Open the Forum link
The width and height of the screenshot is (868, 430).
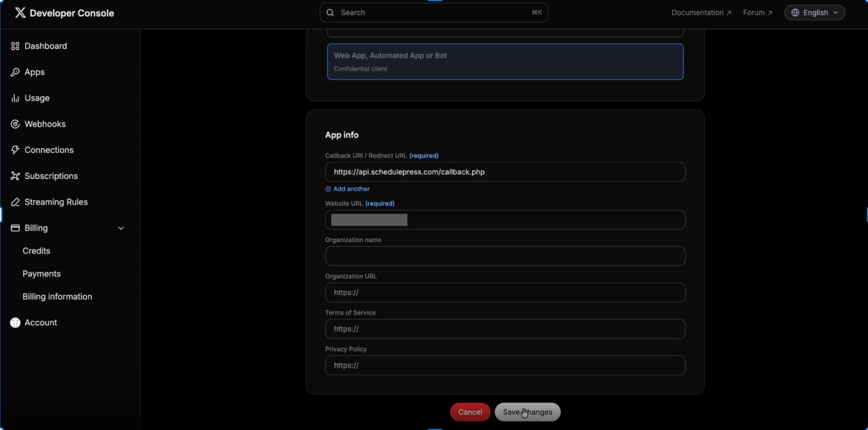(758, 13)
